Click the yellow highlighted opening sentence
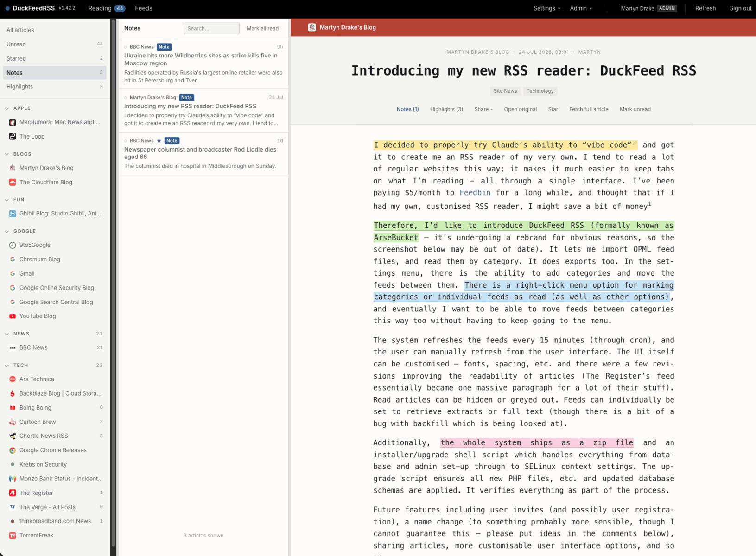This screenshot has width=756, height=556. coord(502,145)
